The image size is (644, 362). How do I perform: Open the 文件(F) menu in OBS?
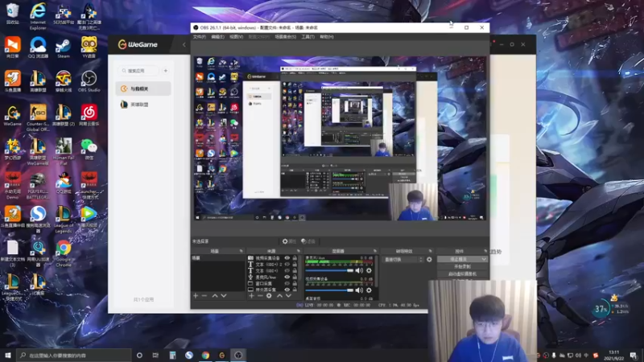click(x=199, y=37)
